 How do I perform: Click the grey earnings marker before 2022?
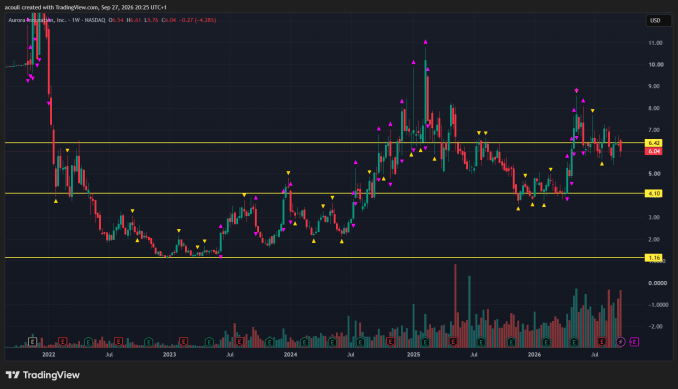pos(32,342)
